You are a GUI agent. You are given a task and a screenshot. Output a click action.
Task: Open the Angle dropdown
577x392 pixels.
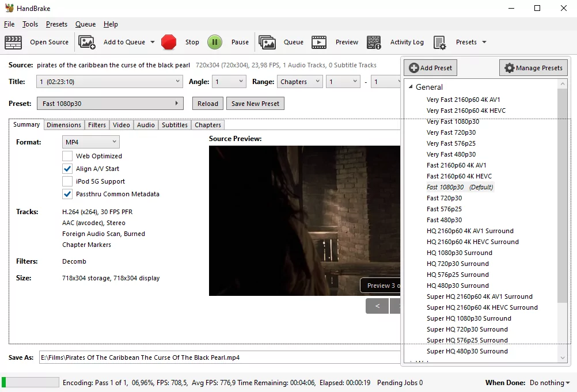(x=229, y=82)
